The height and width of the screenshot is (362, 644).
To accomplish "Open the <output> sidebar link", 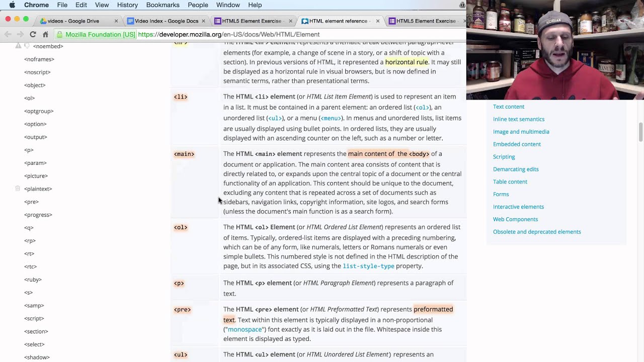I will tap(36, 137).
